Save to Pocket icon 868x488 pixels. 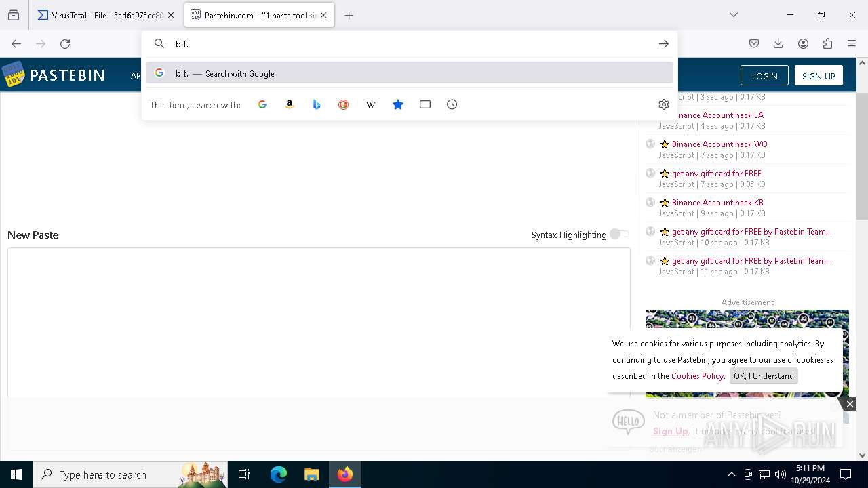(x=754, y=43)
